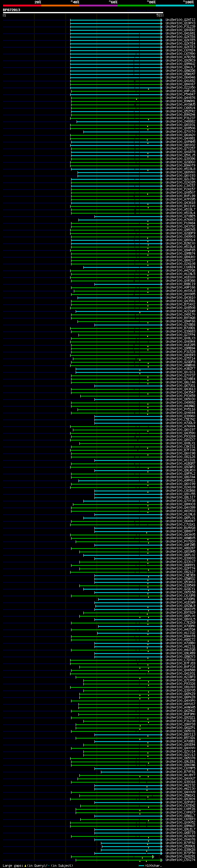The width and height of the screenshot is (197, 868).
Task: Select hit label UniRef100_P54847
Action: 180,94
